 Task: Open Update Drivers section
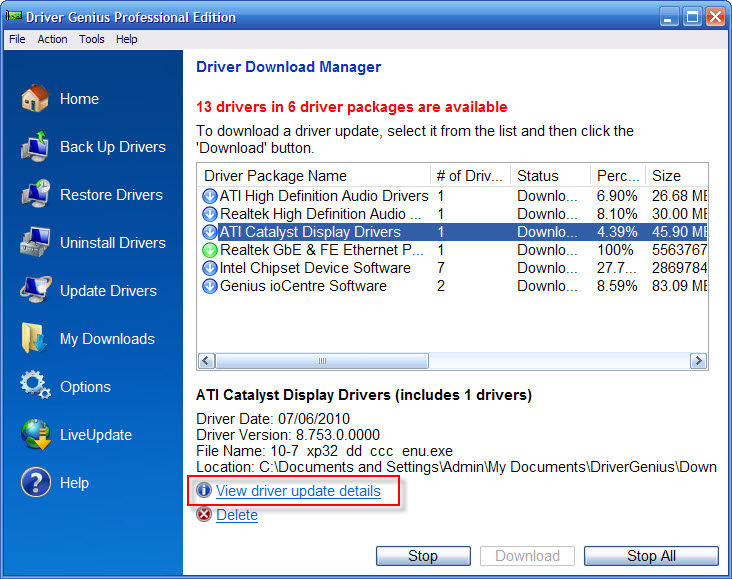(x=108, y=291)
